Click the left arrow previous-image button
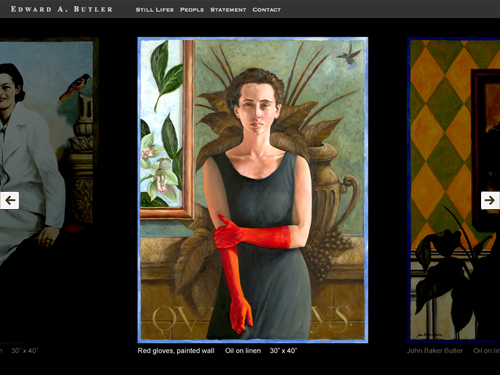Image resolution: width=500 pixels, height=375 pixels. click(x=9, y=200)
